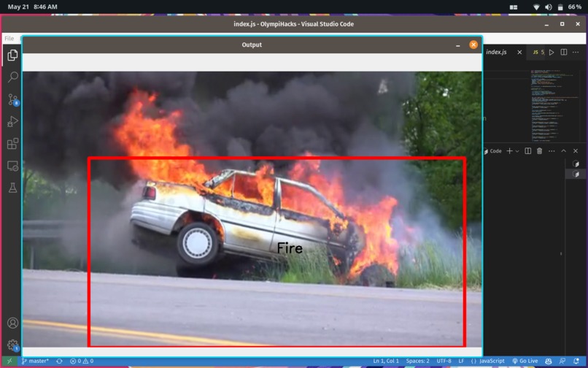Open the Testing flask view
The image size is (588, 368).
click(x=12, y=188)
